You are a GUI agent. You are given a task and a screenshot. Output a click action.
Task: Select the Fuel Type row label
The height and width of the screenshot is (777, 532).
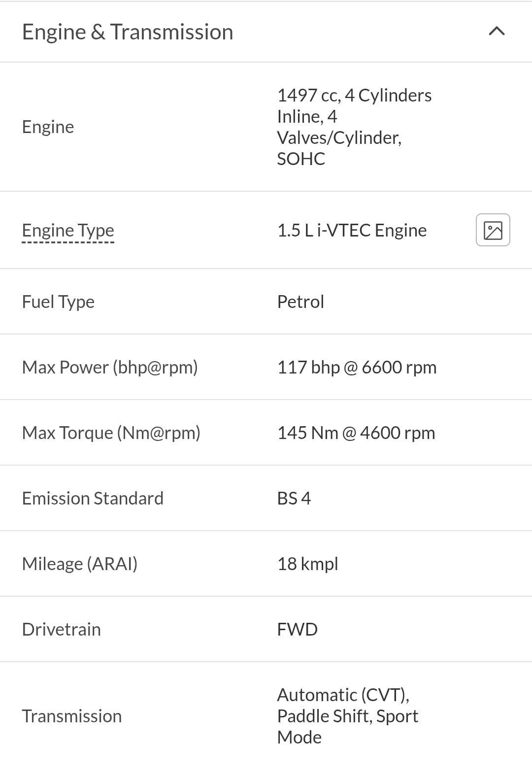58,302
